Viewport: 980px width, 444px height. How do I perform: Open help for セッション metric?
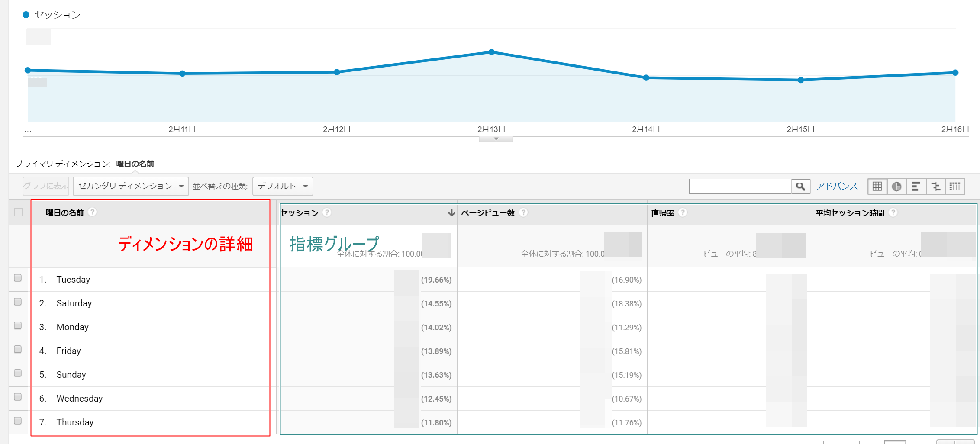pos(327,212)
